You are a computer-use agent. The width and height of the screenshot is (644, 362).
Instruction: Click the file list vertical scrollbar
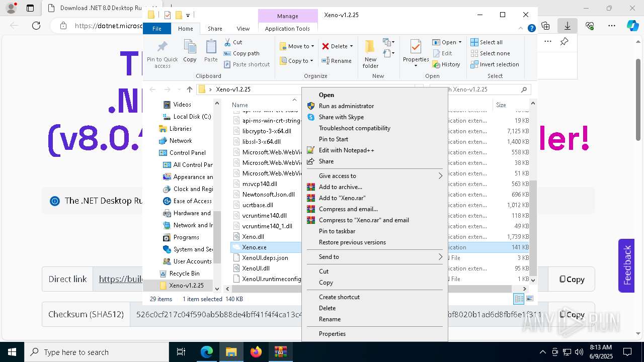533,228
